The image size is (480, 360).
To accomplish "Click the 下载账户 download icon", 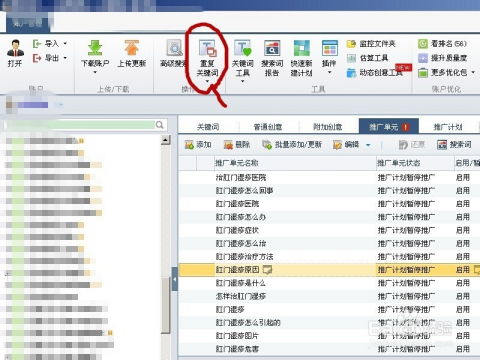I will pos(95,48).
